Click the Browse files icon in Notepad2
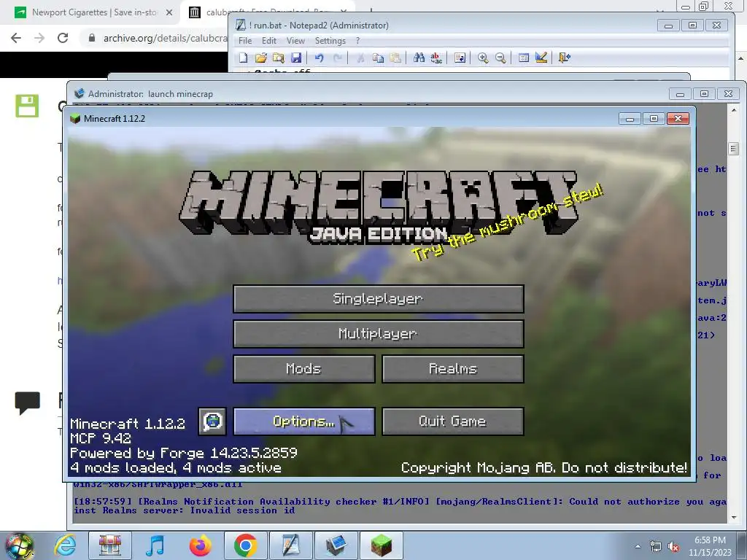 278,58
